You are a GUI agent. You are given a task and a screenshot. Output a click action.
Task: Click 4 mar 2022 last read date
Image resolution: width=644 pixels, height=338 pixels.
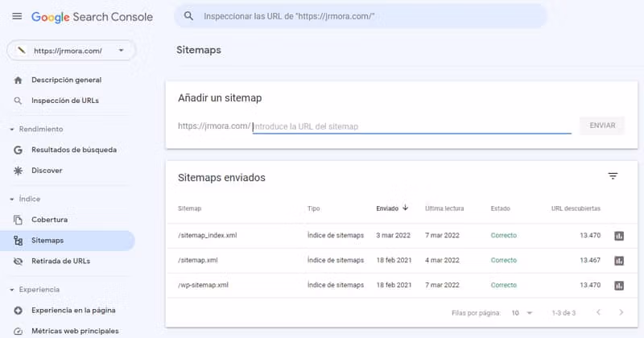point(442,261)
